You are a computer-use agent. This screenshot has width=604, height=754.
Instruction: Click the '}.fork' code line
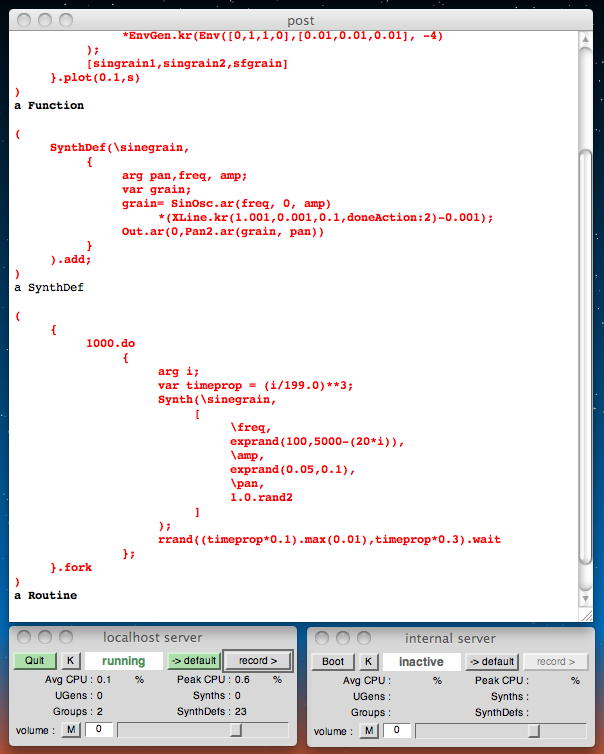coord(71,567)
